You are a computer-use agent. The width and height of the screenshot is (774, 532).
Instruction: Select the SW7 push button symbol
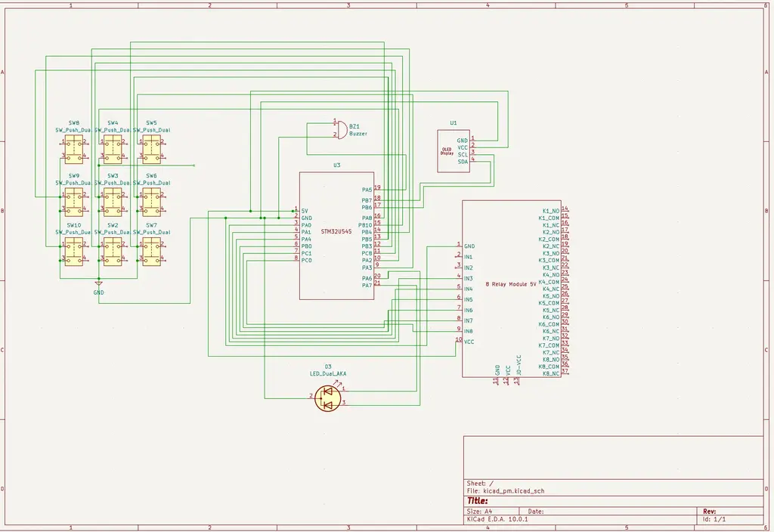coord(151,251)
